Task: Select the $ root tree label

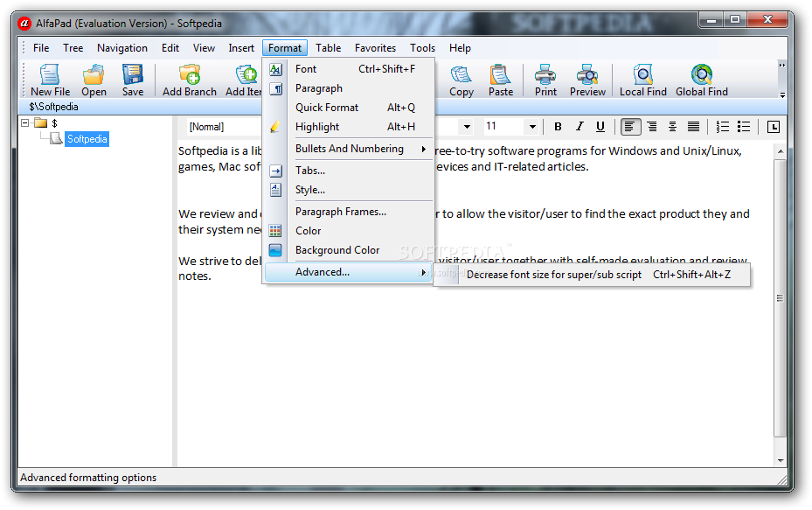Action: [54, 123]
